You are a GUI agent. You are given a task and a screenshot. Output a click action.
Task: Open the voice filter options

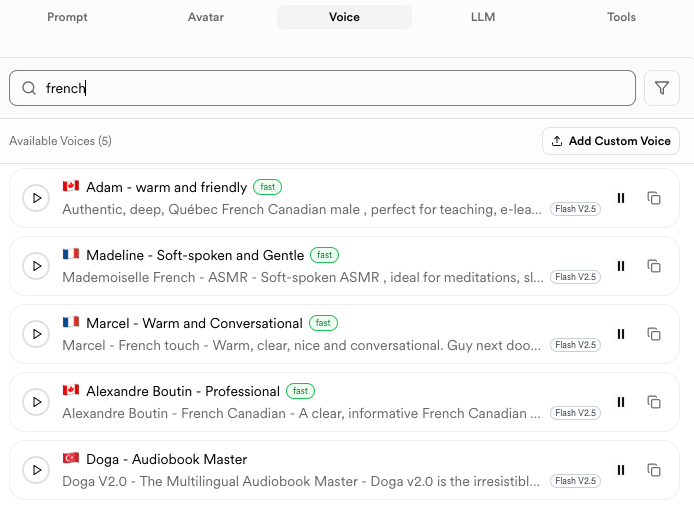click(x=661, y=88)
